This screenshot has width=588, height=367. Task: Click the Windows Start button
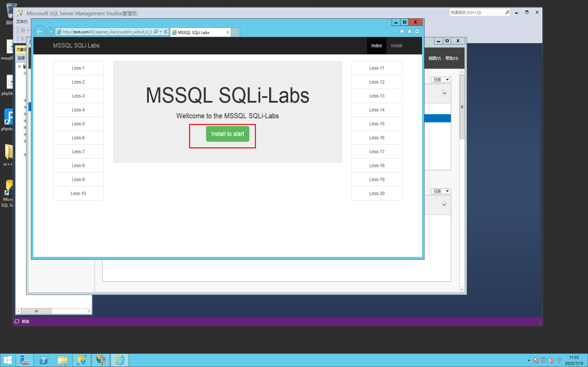tap(7, 360)
